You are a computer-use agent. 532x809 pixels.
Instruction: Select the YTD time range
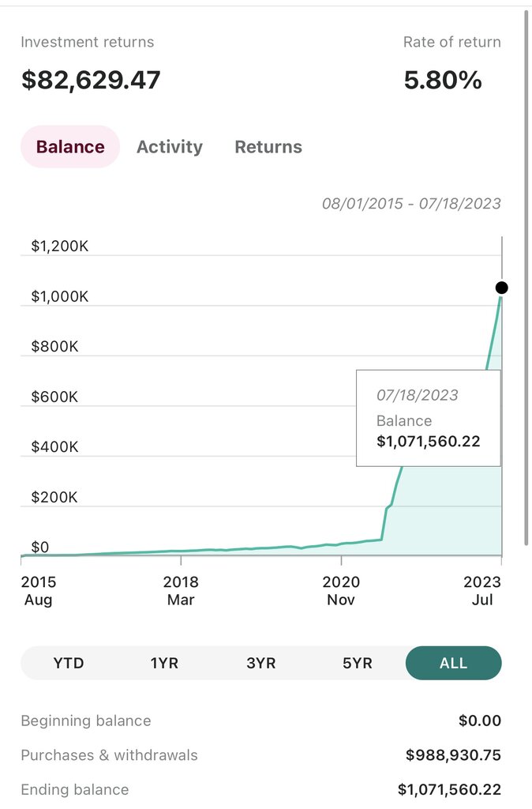69,663
